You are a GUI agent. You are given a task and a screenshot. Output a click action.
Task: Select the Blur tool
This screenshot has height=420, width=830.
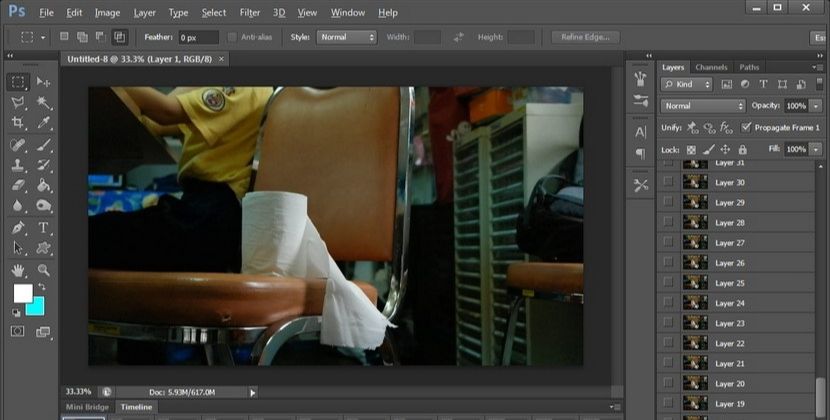18,205
